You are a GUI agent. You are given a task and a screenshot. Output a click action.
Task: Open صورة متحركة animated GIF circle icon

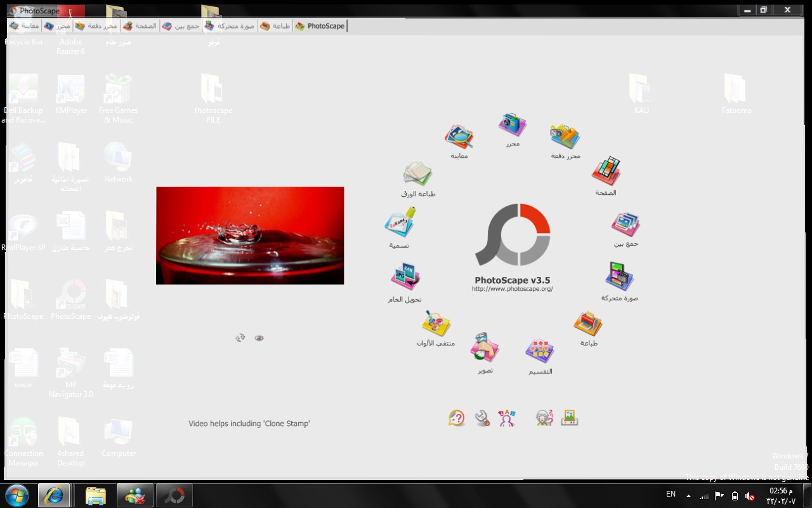pos(619,278)
